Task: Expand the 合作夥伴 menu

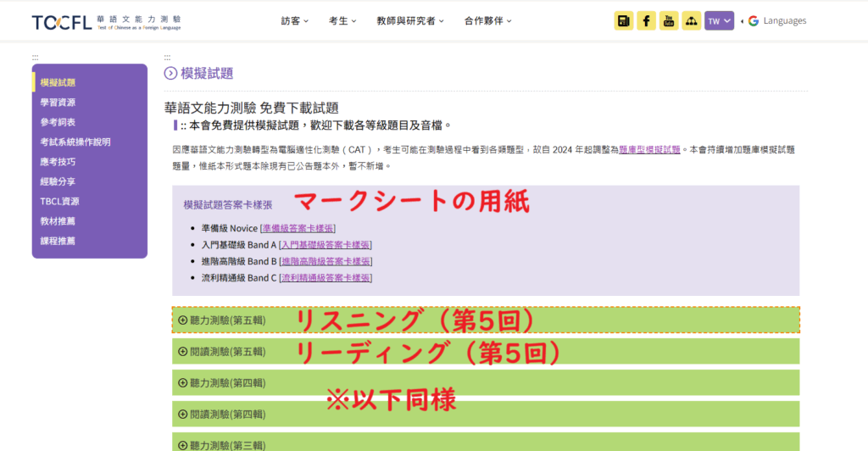Action: (x=487, y=21)
